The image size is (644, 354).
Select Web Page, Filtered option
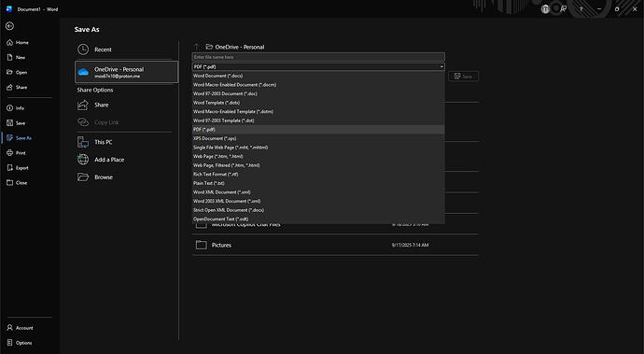(x=318, y=165)
